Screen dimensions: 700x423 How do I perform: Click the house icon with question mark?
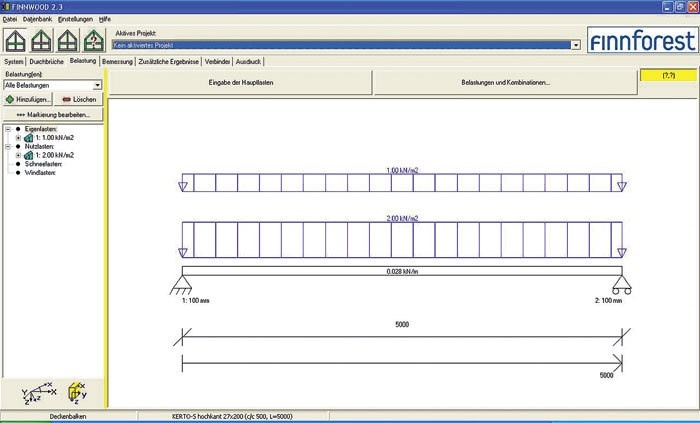[x=93, y=41]
